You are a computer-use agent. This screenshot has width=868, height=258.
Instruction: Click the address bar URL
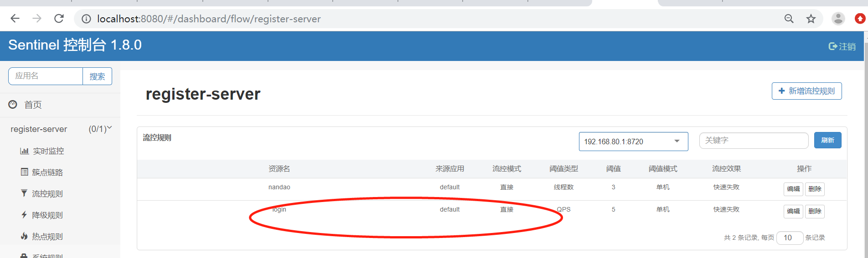(x=209, y=19)
